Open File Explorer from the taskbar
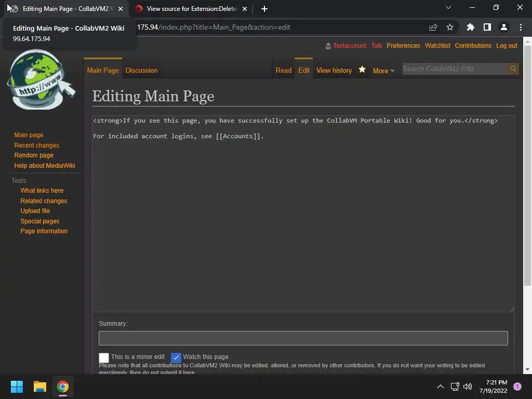The image size is (532, 399). click(39, 387)
